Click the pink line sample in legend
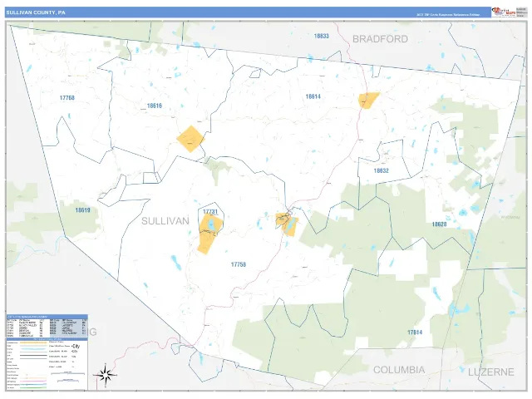The image size is (532, 399). click(33, 381)
